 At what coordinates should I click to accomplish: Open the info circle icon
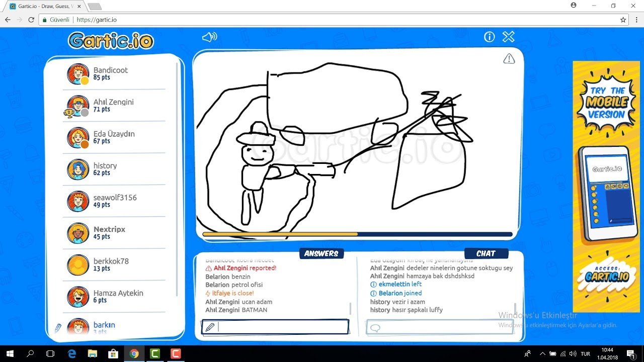pyautogui.click(x=489, y=37)
